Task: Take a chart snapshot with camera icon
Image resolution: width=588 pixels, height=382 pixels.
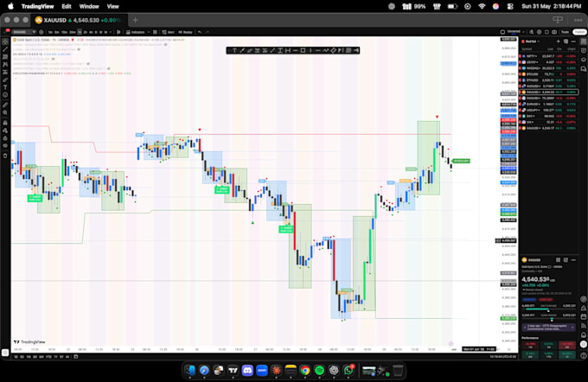Action: click(x=554, y=32)
